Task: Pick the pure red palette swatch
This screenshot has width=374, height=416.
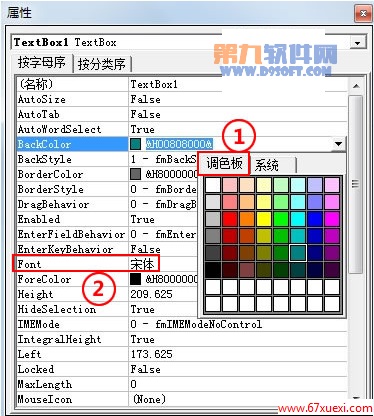Action: (x=230, y=219)
